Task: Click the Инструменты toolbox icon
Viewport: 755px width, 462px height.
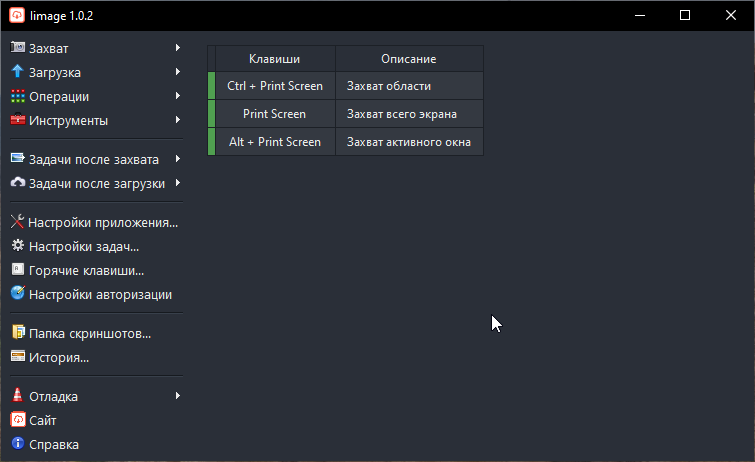Action: 17,121
